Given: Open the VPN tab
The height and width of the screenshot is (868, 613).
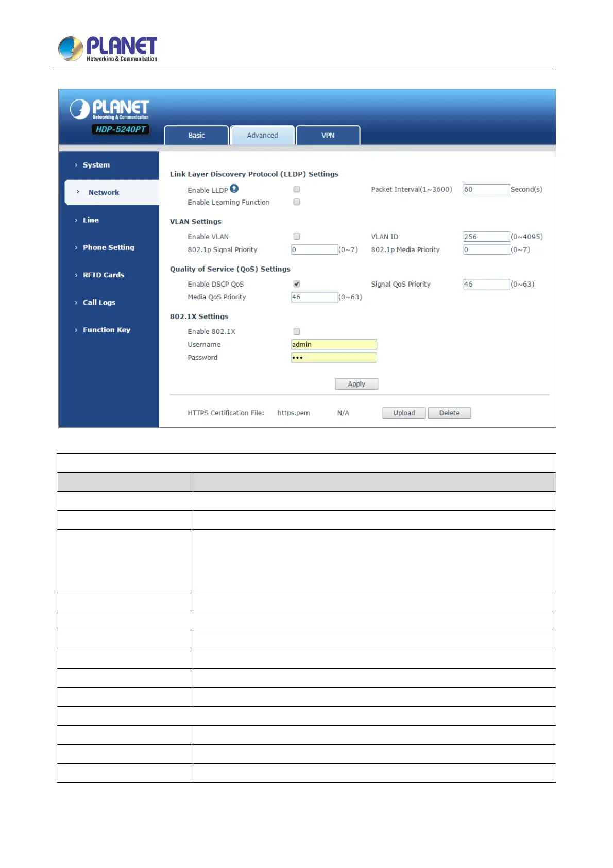Looking at the screenshot, I should pos(328,135).
